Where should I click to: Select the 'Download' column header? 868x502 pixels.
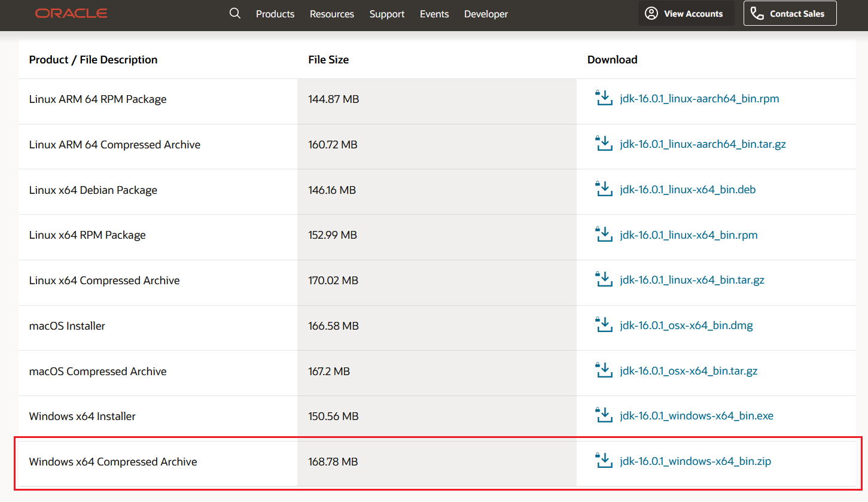pyautogui.click(x=613, y=59)
